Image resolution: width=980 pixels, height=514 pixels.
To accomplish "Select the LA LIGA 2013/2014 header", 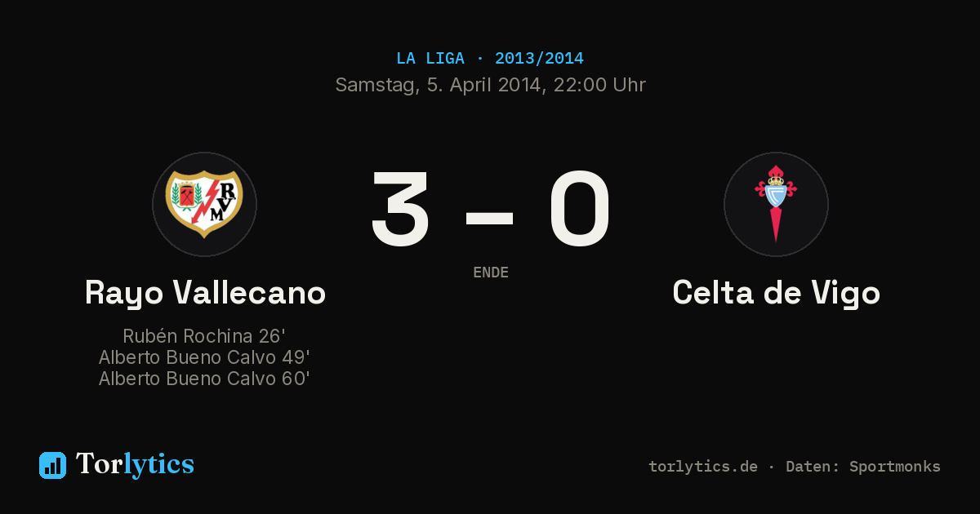I will coord(490,59).
